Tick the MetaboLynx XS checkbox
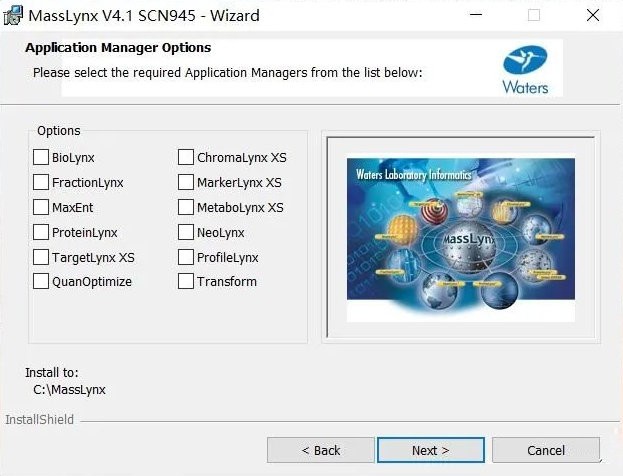 tap(186, 207)
